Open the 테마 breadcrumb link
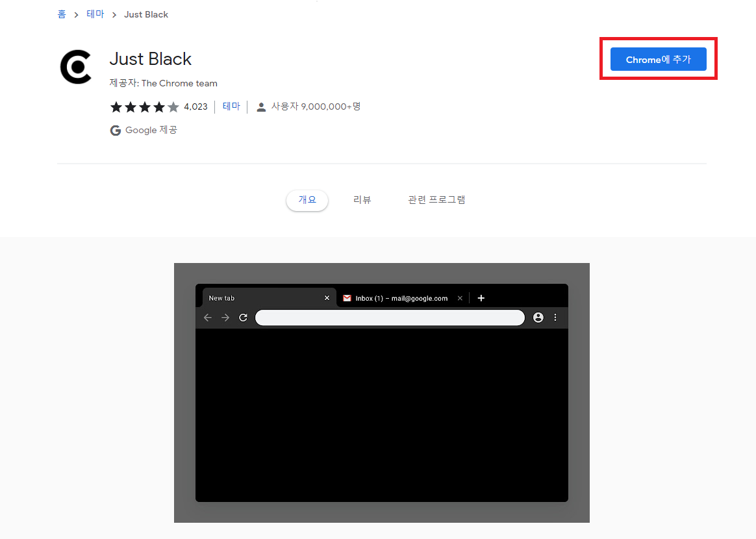 [95, 14]
